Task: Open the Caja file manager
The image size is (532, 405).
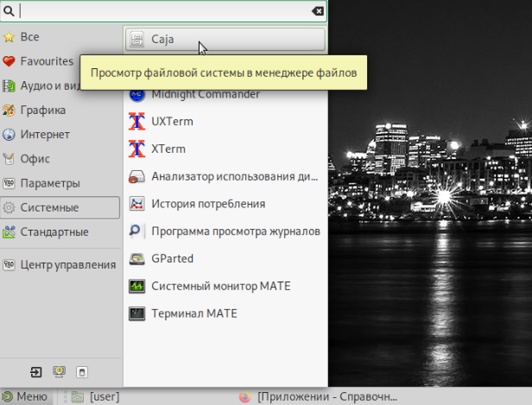Action: tap(225, 39)
